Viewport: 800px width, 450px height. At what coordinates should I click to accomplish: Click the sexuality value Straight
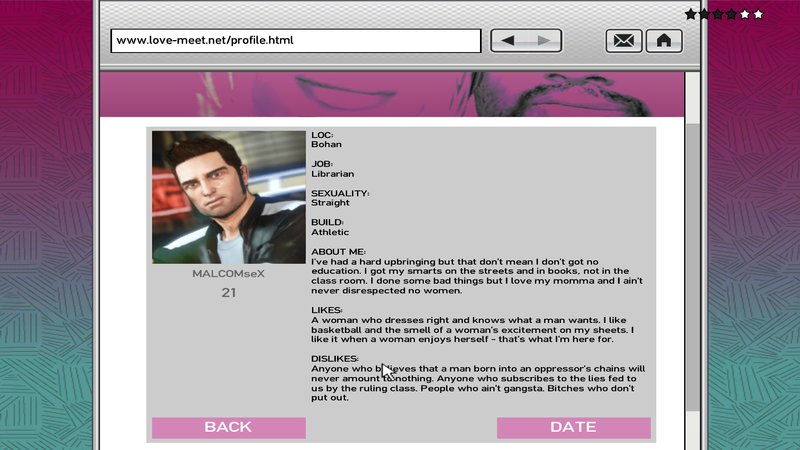(330, 203)
